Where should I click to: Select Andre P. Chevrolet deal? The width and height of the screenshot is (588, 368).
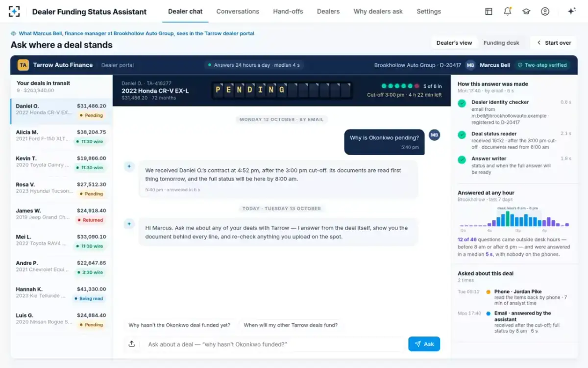pos(61,267)
